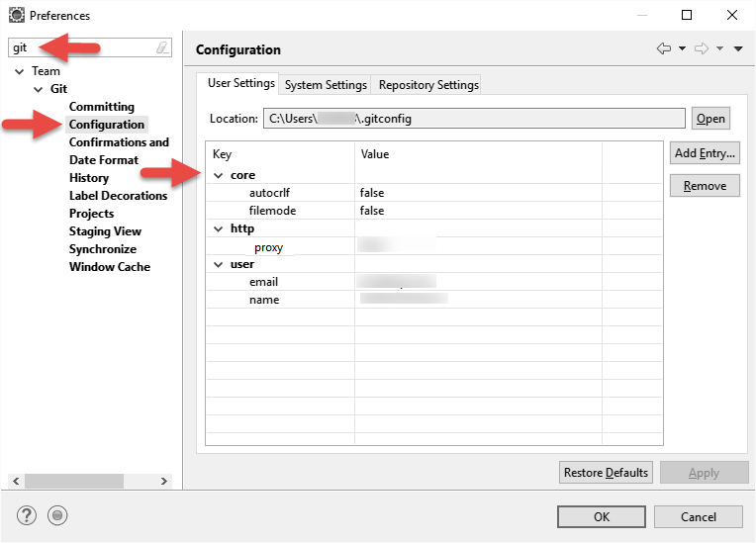Click the record-style oomph preferences icon
Image resolution: width=756 pixels, height=543 pixels.
[x=57, y=515]
